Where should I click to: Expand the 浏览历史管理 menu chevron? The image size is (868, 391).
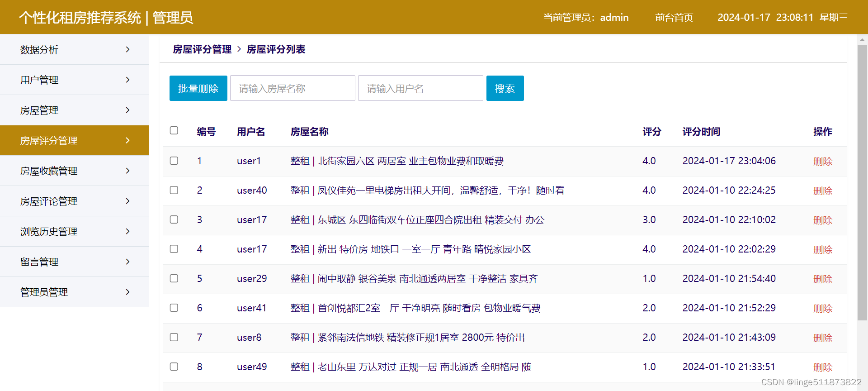tap(127, 231)
